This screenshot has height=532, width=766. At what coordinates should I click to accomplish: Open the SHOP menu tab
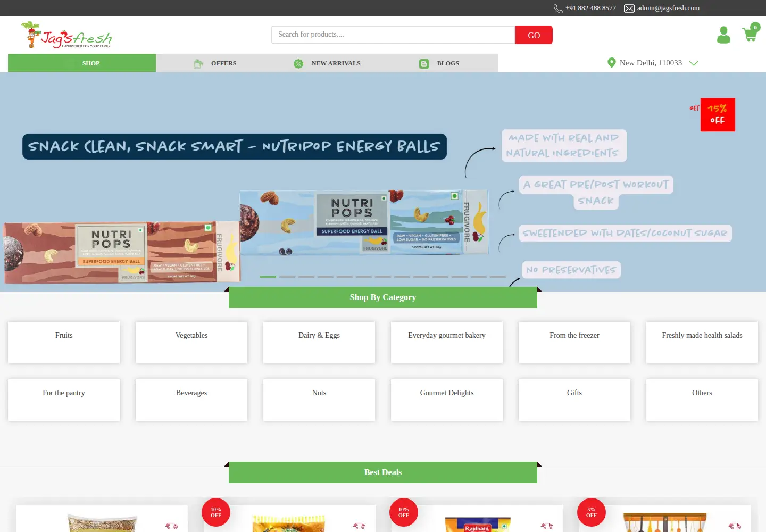click(82, 63)
